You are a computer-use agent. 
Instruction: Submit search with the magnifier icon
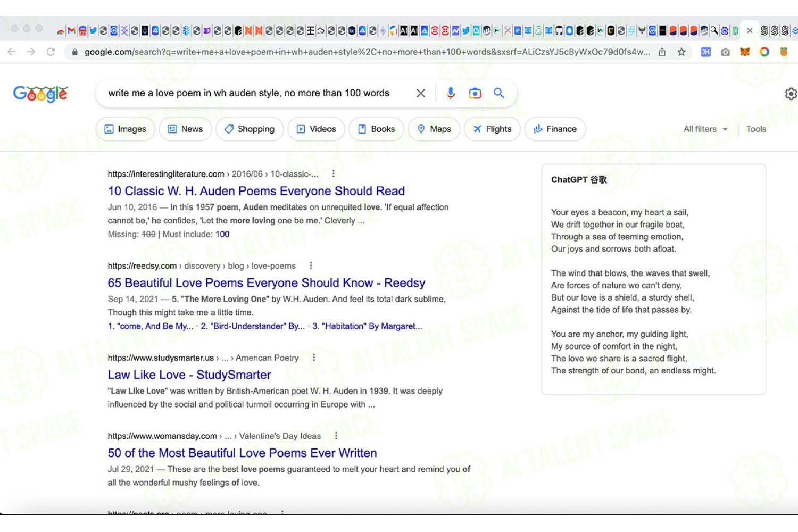(499, 93)
